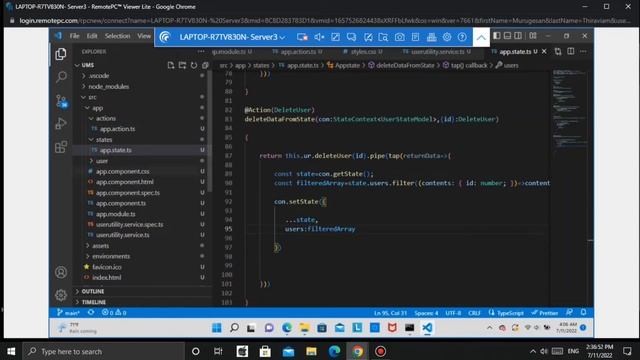Viewport: 640px width, 360px height.
Task: Collapse the RemotePC toolbar with up chevron
Action: click(481, 38)
